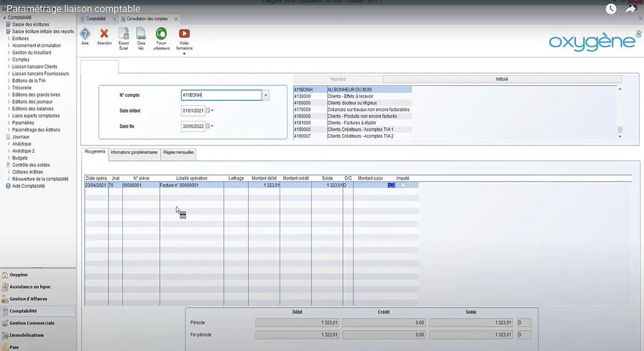644x351 pixels.
Task: Tick the Imputé checkbox in the invoice row
Action: tap(403, 185)
